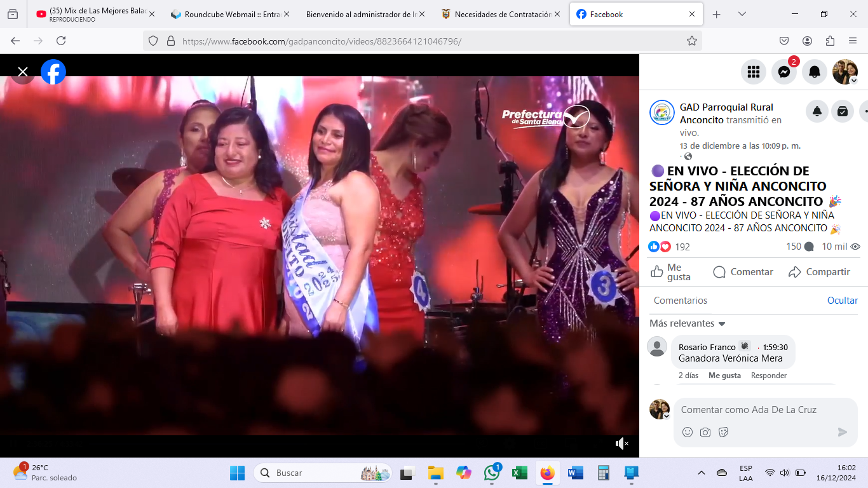The image size is (868, 488).
Task: Expand the Más relevantes comment filter
Action: point(688,323)
